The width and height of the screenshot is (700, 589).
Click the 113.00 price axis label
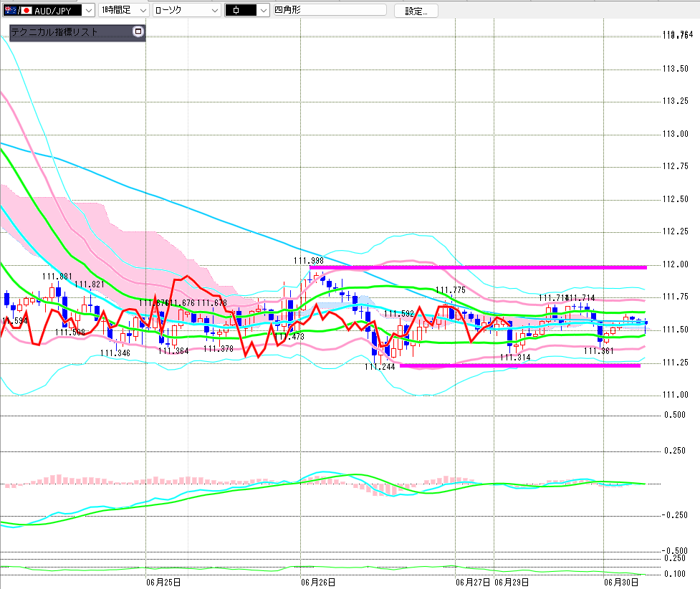(675, 134)
